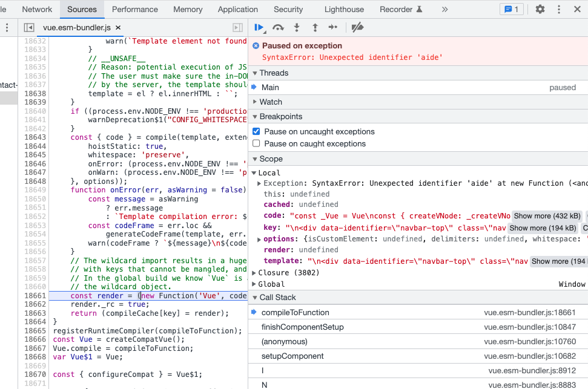Expand the Exception entry in Local scope
Image resolution: width=588 pixels, height=389 pixels.
point(259,183)
